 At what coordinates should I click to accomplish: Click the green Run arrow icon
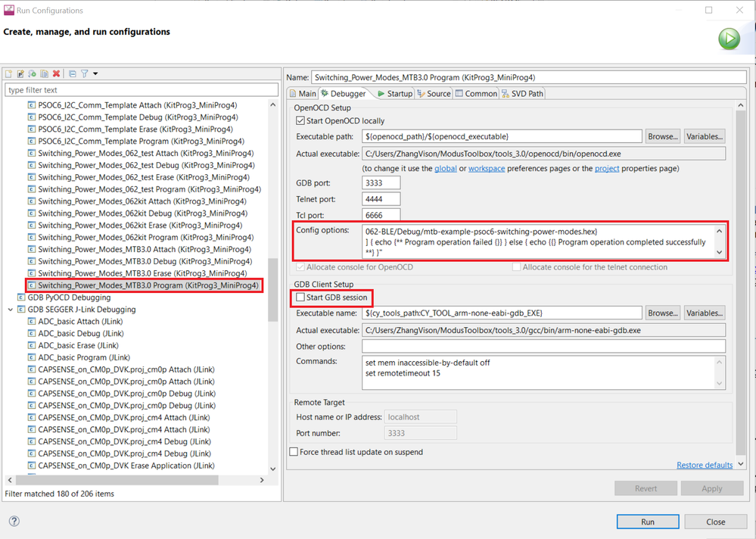[x=729, y=39]
